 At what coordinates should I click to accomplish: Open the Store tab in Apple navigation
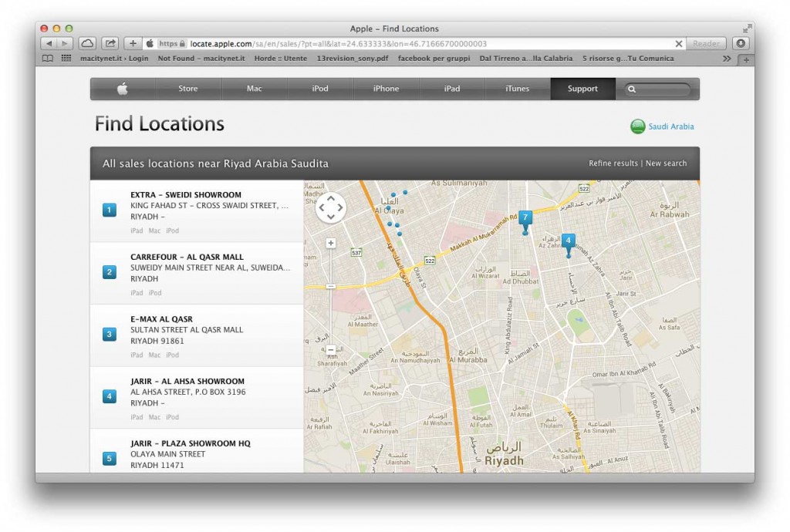click(187, 88)
